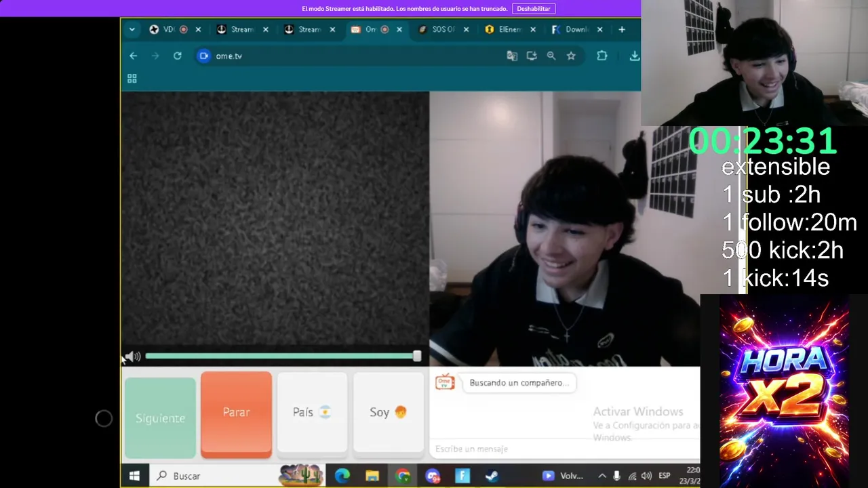Screen dimensions: 868x488
Task: Bookmark this page with the star
Action: click(571, 56)
